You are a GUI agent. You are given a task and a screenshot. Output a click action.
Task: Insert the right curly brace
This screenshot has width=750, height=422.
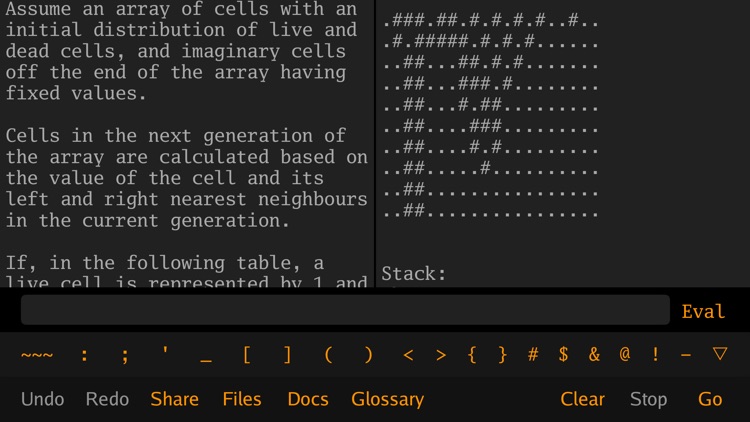click(502, 355)
